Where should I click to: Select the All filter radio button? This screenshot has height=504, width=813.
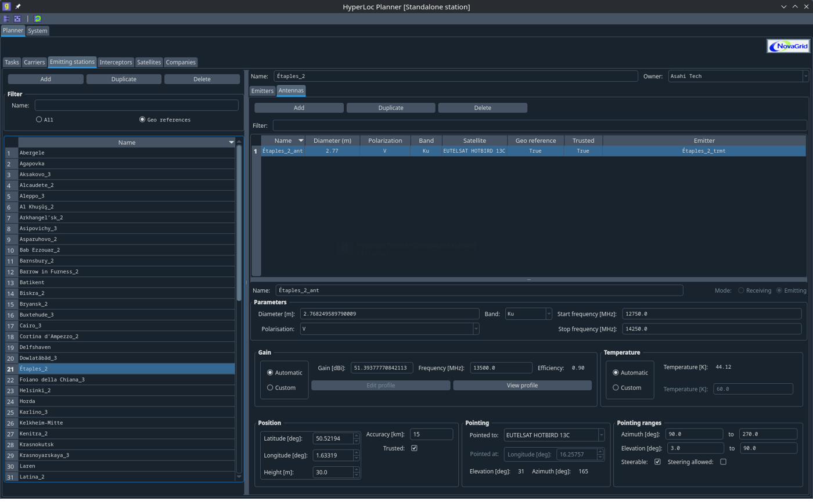(39, 120)
